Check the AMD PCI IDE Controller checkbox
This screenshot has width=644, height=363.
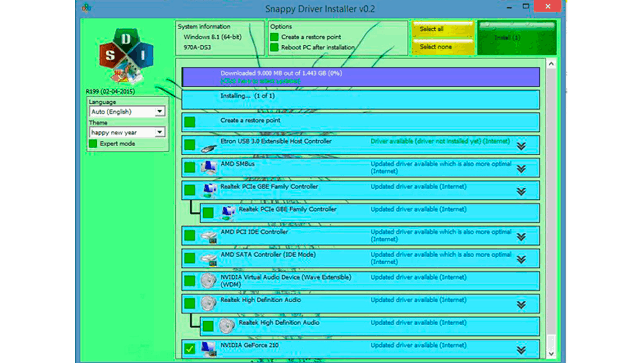click(x=189, y=235)
